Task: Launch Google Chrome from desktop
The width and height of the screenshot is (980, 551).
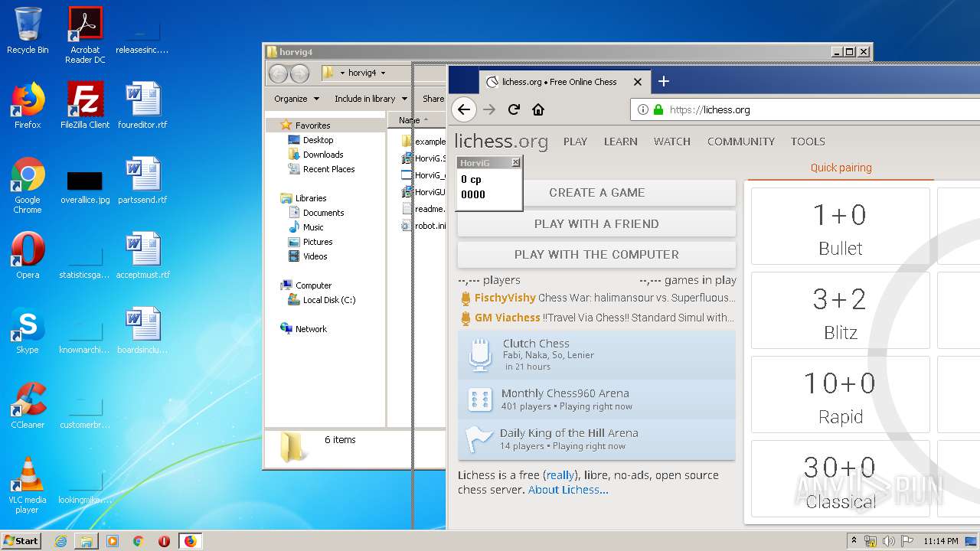Action: point(28,185)
